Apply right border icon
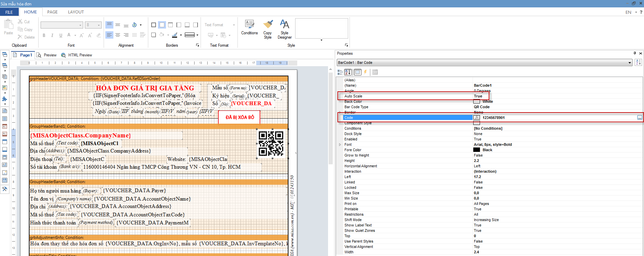 [196, 25]
